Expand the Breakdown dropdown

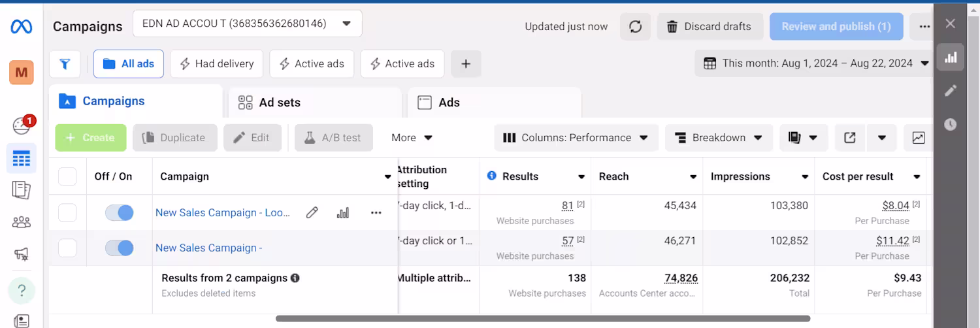[719, 138]
